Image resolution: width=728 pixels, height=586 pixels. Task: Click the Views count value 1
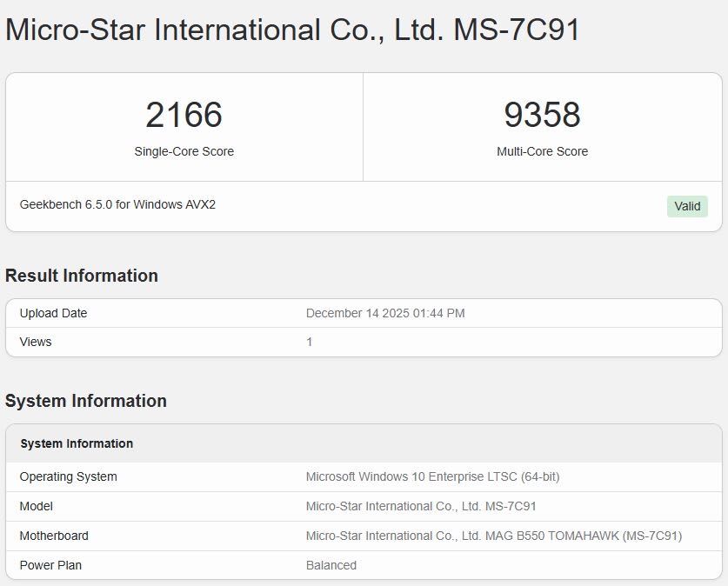coord(310,342)
